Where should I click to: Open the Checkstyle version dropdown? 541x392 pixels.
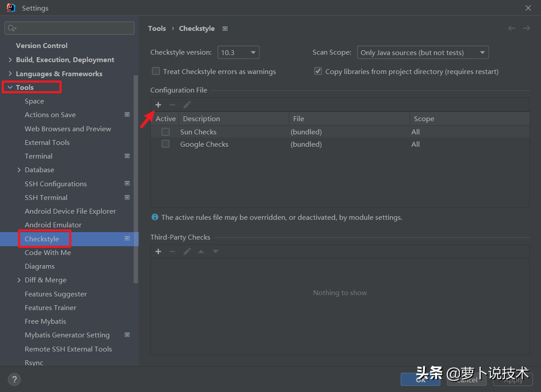pyautogui.click(x=239, y=52)
